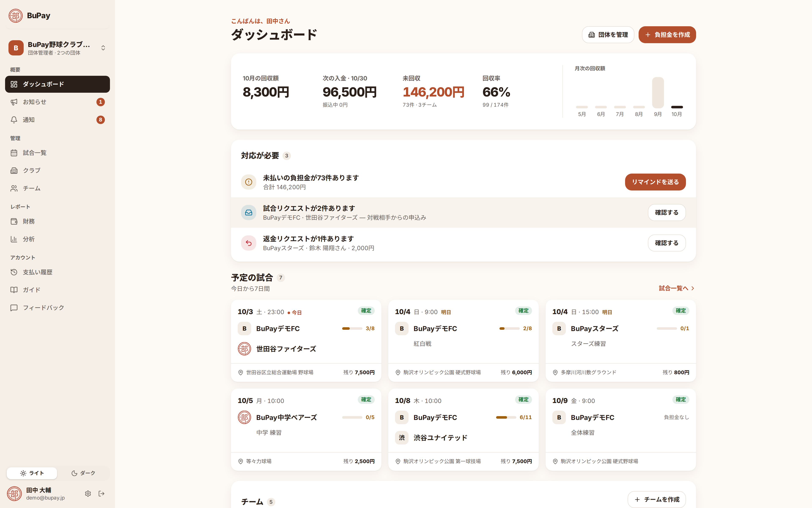Click the 渋谷ユナイテッド team avatar
This screenshot has width=812, height=508.
[x=402, y=438]
